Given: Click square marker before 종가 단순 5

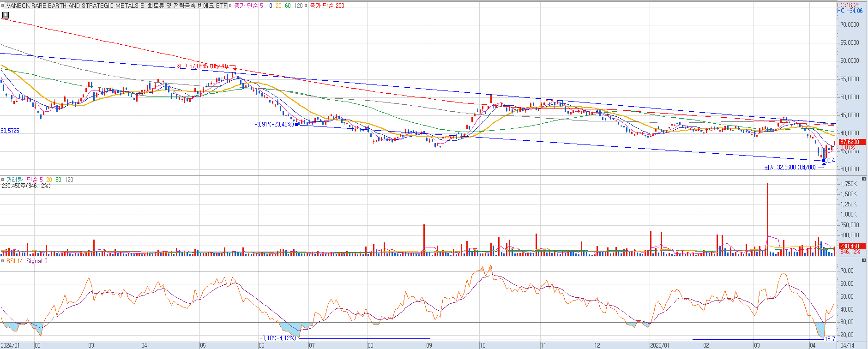Looking at the screenshot, I should (230, 6).
